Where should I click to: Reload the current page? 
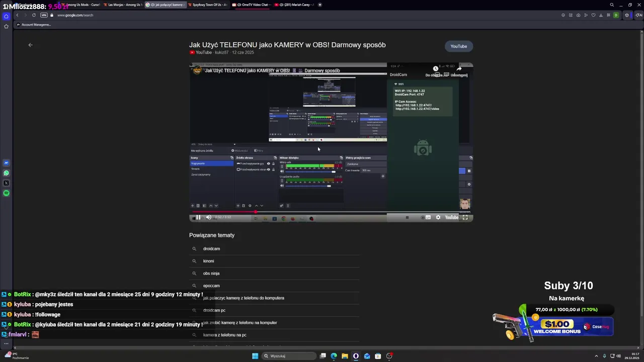click(x=34, y=15)
